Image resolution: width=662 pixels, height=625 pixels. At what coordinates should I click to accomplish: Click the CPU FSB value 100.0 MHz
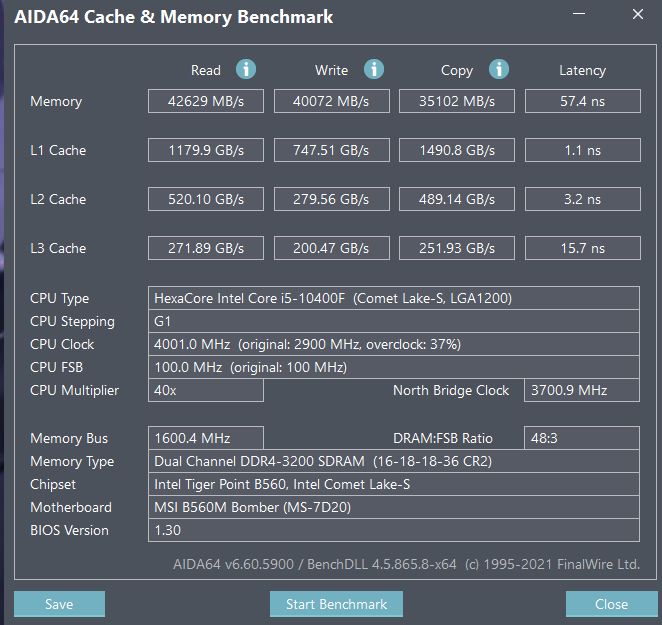click(x=394, y=367)
